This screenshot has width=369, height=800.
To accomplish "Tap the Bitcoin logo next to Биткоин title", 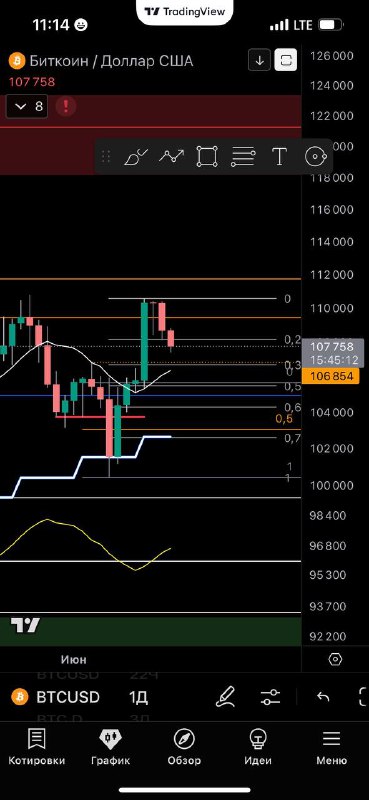I will click(x=17, y=62).
